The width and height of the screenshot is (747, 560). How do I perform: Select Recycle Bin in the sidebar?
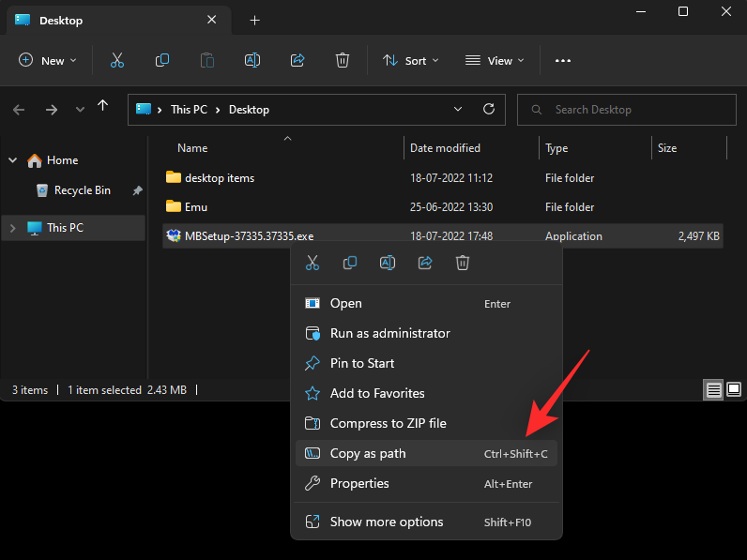tap(82, 190)
